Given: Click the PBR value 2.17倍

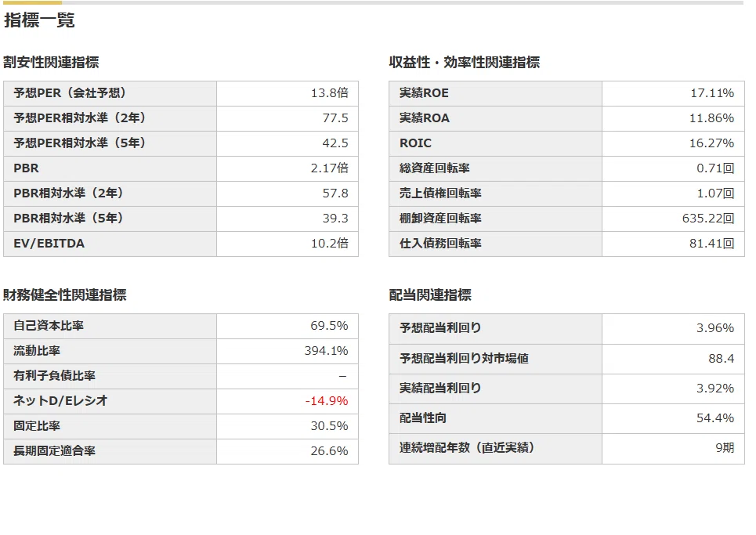Looking at the screenshot, I should [329, 168].
